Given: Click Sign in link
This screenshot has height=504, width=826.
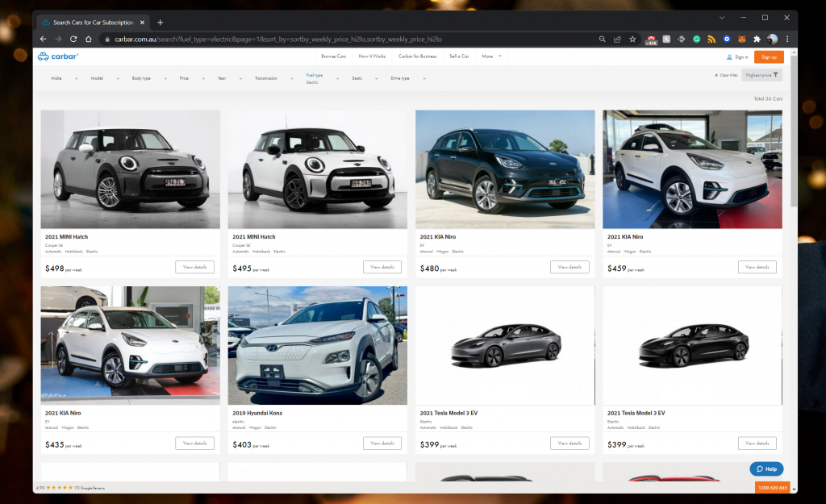Looking at the screenshot, I should (x=737, y=57).
